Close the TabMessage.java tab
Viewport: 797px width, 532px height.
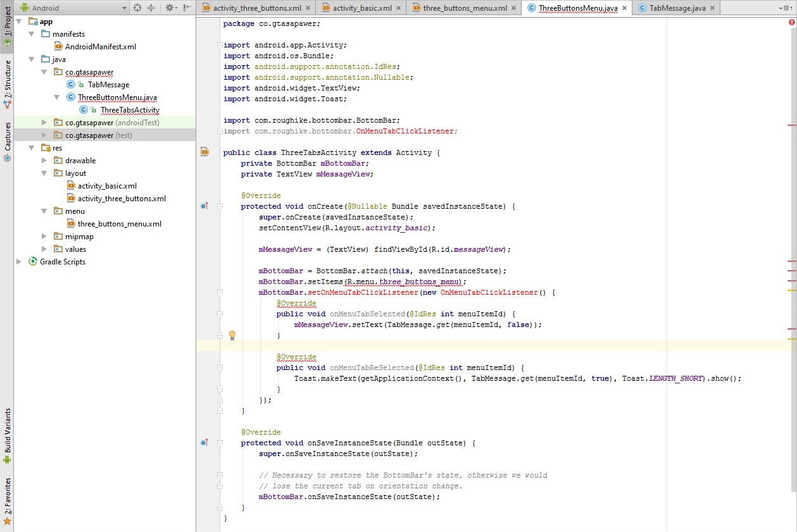pos(712,8)
